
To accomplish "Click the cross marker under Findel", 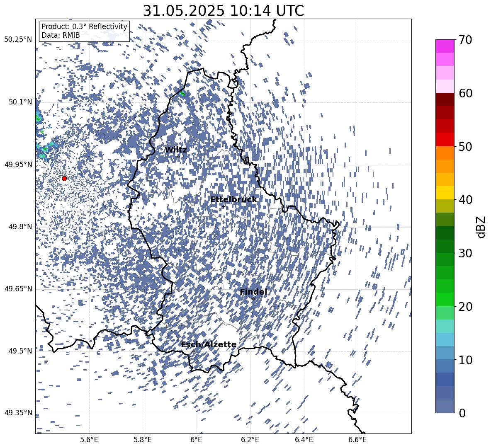I will [253, 299].
